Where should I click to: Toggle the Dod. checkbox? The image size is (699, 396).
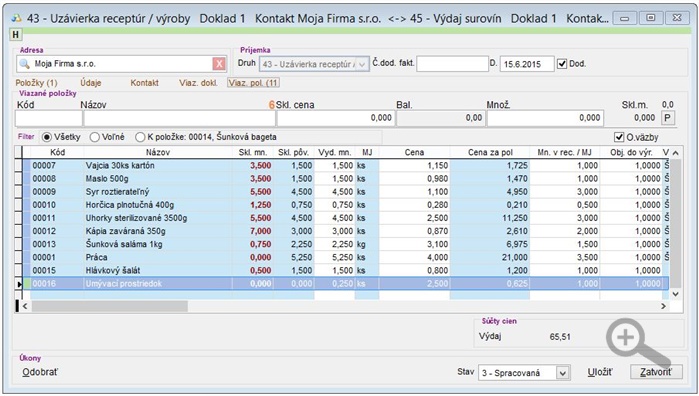(562, 64)
